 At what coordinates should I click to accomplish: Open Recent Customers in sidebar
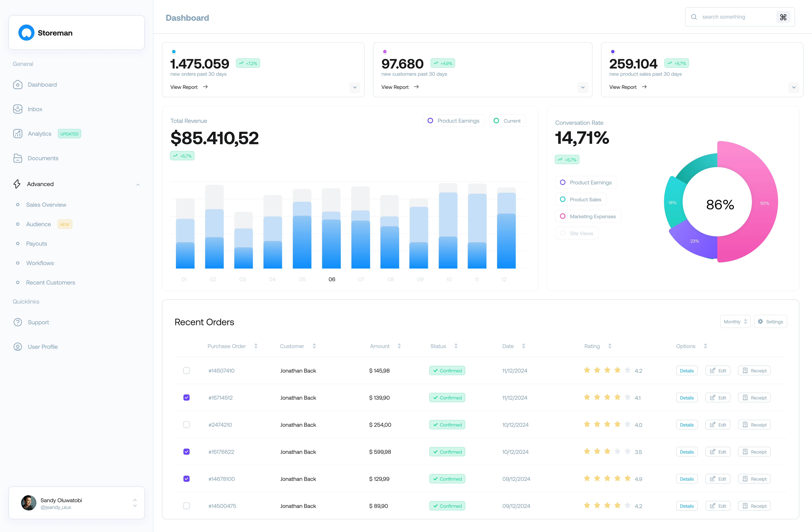coord(51,283)
